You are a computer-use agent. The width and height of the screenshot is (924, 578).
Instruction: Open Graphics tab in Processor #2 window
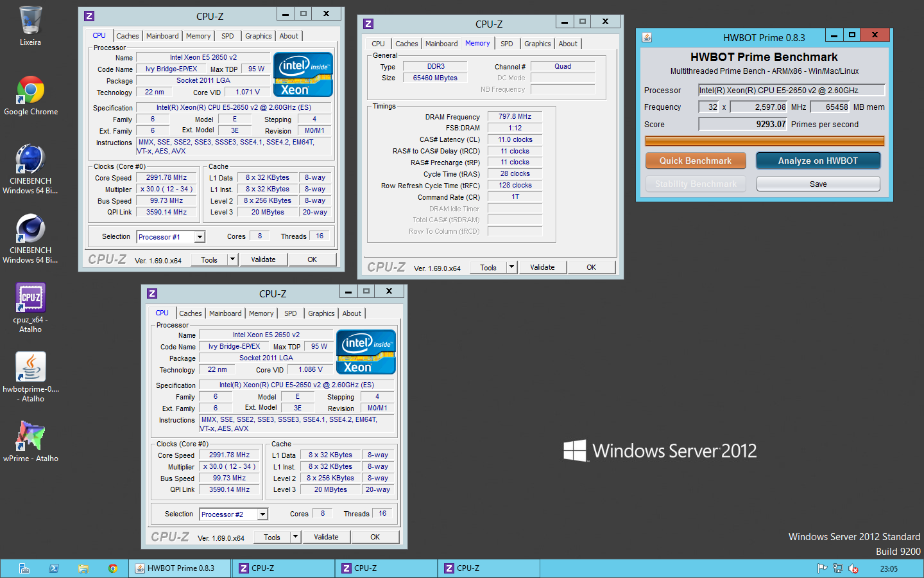click(321, 313)
